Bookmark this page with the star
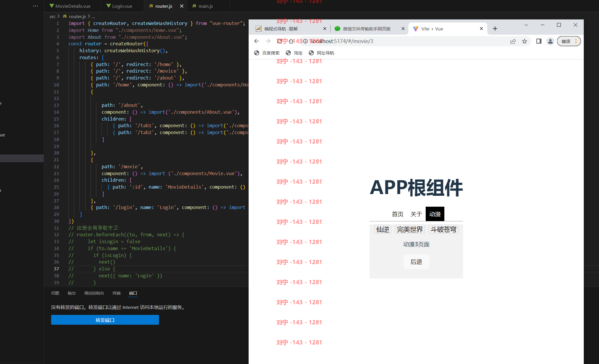 [525, 41]
